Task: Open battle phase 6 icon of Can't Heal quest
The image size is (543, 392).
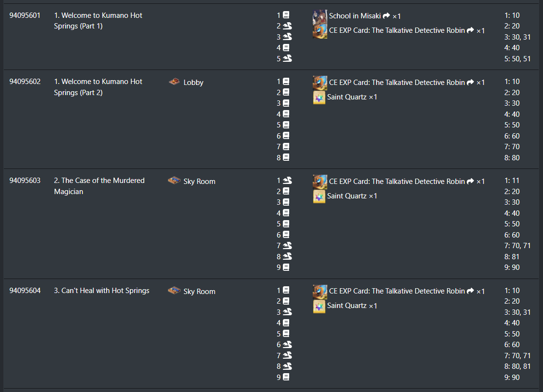Action: 288,345
